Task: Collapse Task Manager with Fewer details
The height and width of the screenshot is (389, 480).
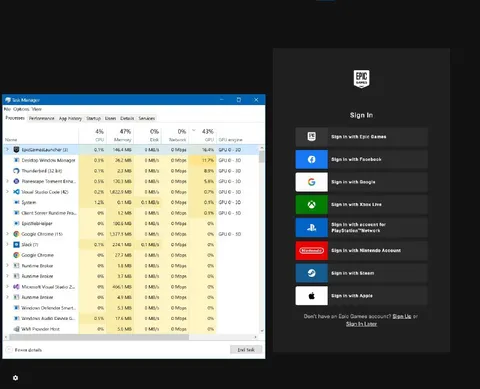Action: tap(24, 350)
